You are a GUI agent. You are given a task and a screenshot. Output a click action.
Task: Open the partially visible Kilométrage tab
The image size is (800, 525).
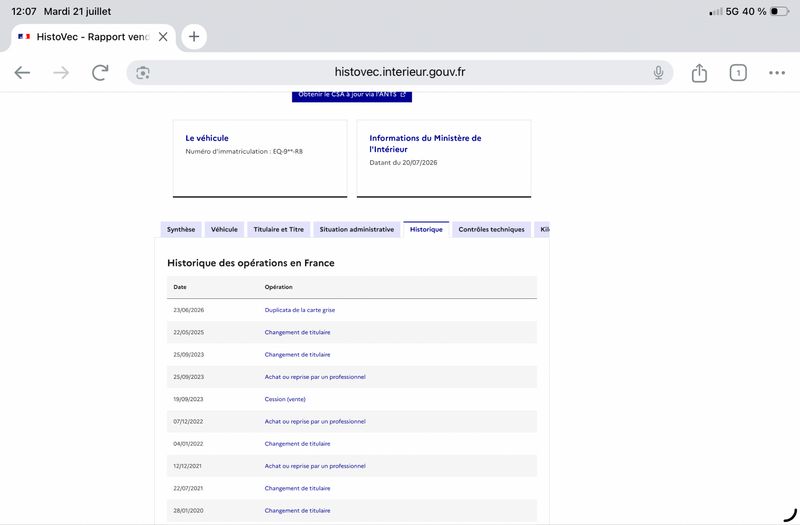(542, 230)
